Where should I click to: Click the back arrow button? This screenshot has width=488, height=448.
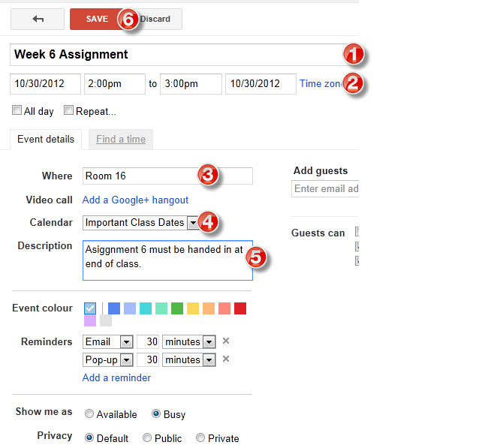coord(38,19)
